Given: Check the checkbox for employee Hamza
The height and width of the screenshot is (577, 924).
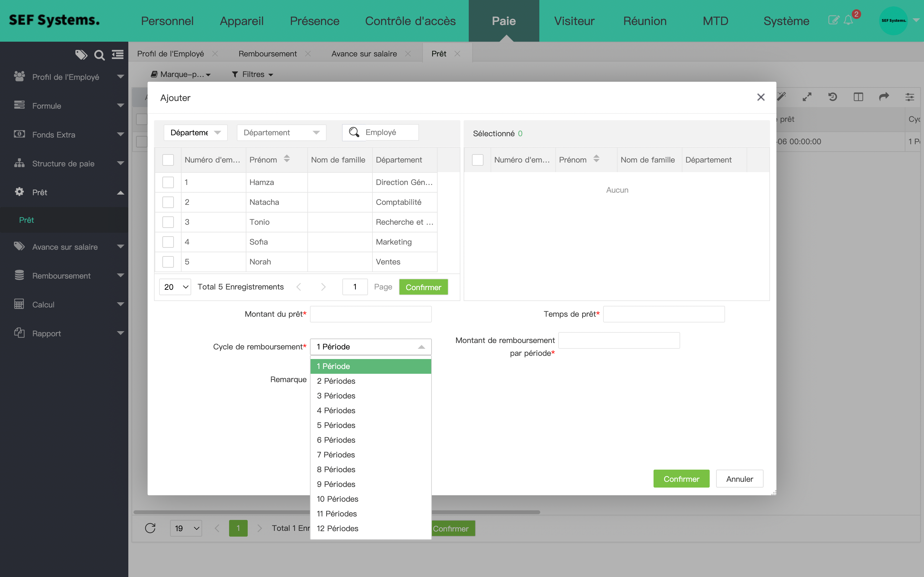Looking at the screenshot, I should point(168,182).
